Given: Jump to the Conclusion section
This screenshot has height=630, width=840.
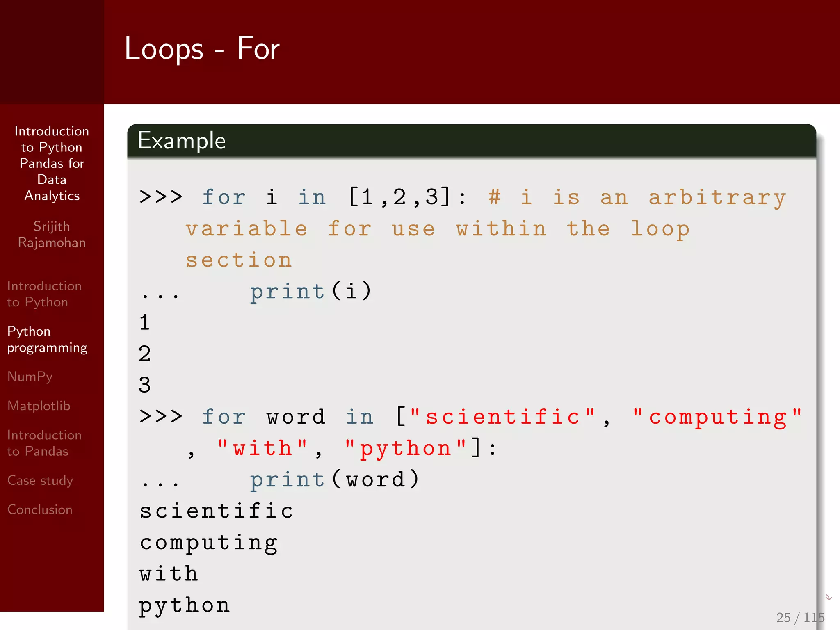Looking at the screenshot, I should (40, 509).
